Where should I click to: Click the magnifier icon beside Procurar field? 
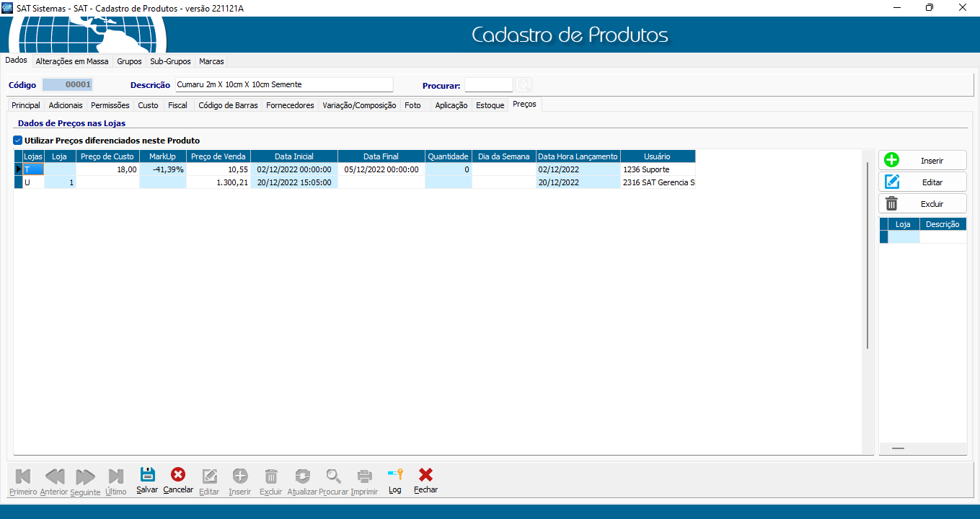[x=524, y=85]
